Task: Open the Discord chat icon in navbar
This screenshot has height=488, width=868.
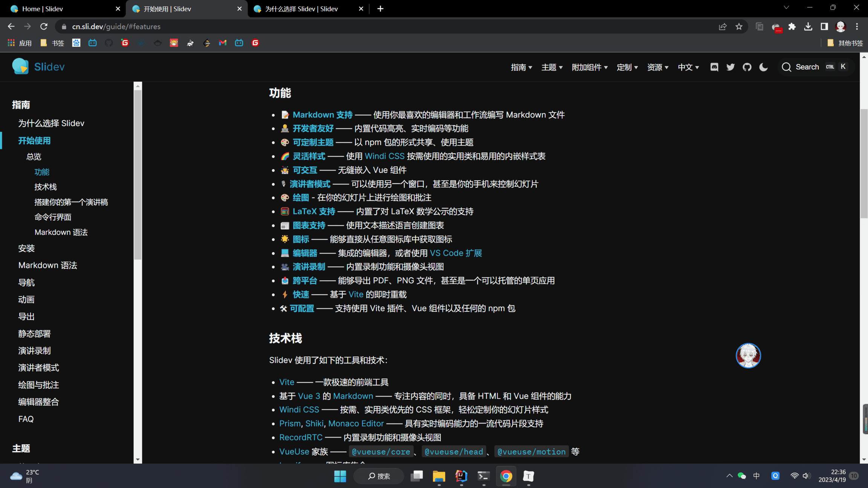Action: pos(714,67)
